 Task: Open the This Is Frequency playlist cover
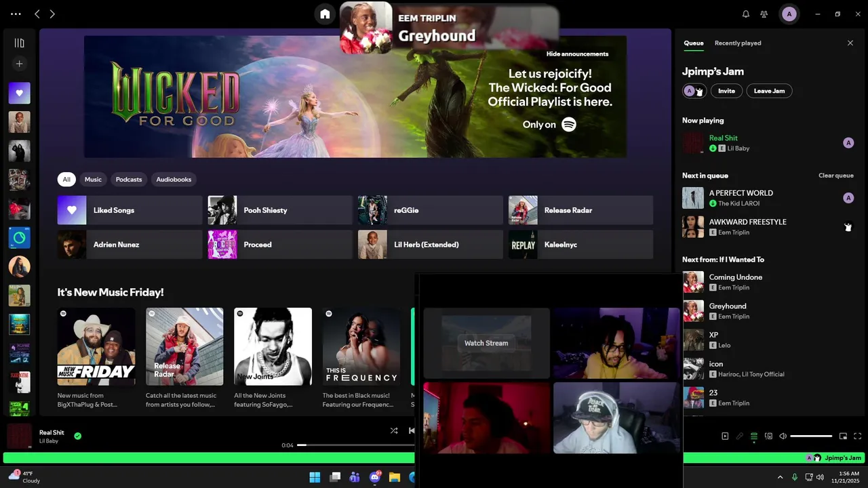point(361,346)
